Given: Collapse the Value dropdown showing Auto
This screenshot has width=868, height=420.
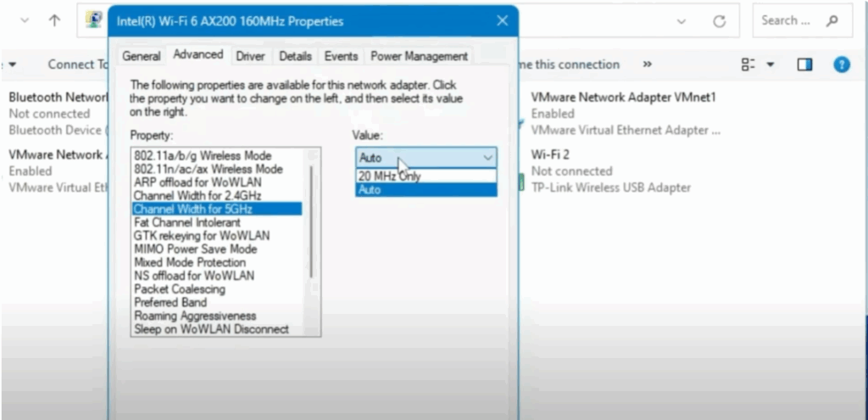Looking at the screenshot, I should [x=426, y=157].
